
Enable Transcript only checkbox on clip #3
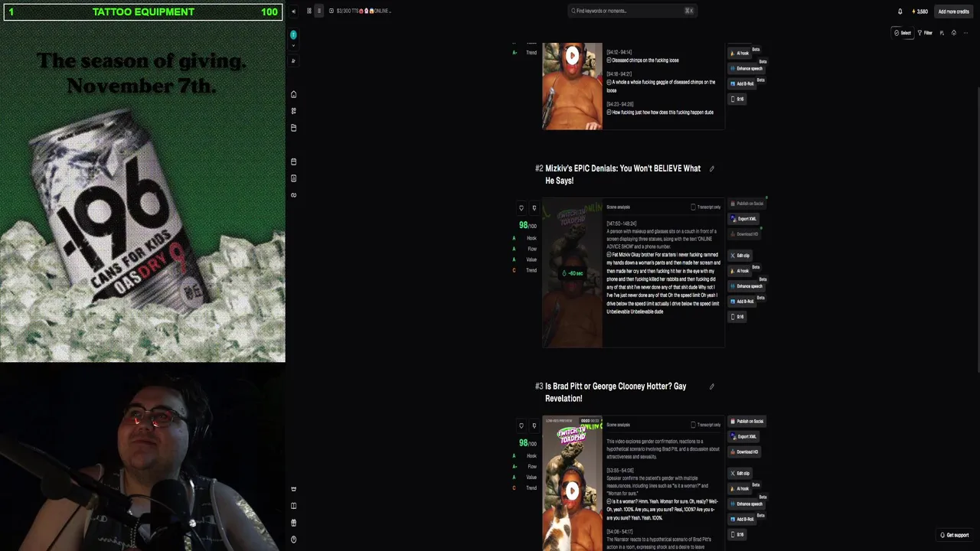(x=693, y=425)
